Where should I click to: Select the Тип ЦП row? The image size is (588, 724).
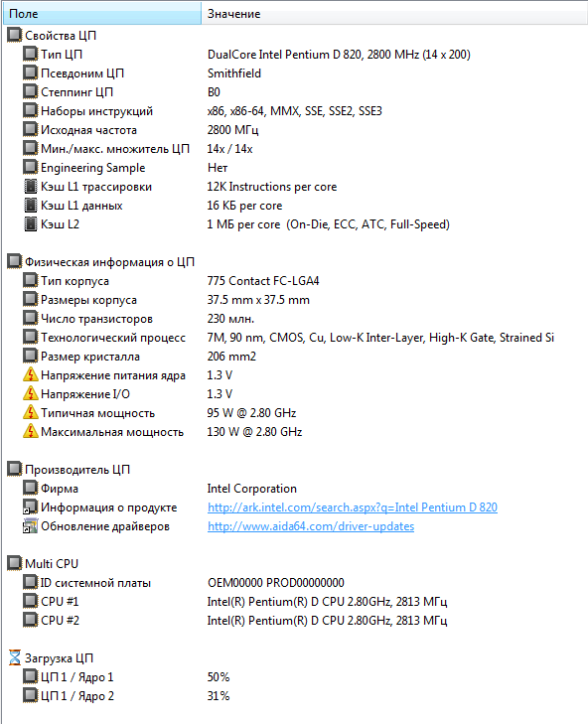pyautogui.click(x=294, y=55)
